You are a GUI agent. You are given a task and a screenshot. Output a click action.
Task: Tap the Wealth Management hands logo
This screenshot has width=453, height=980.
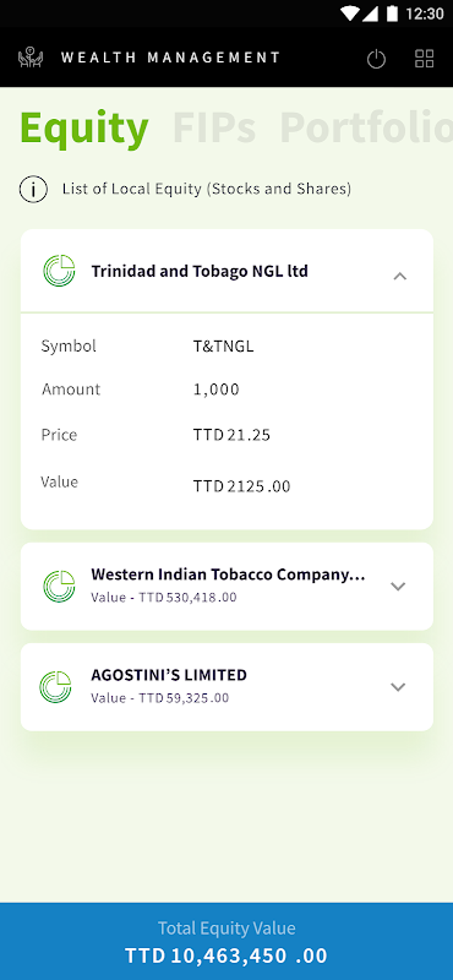(31, 58)
